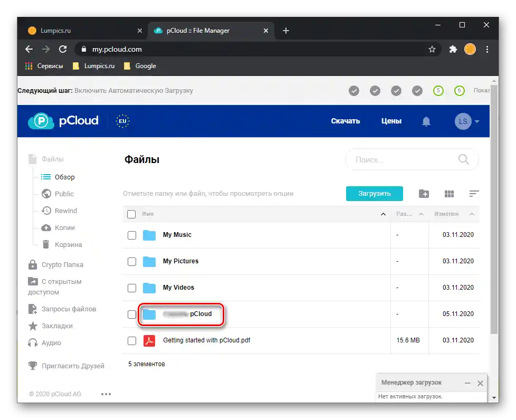Click the Загрузить upload button

(x=375, y=194)
